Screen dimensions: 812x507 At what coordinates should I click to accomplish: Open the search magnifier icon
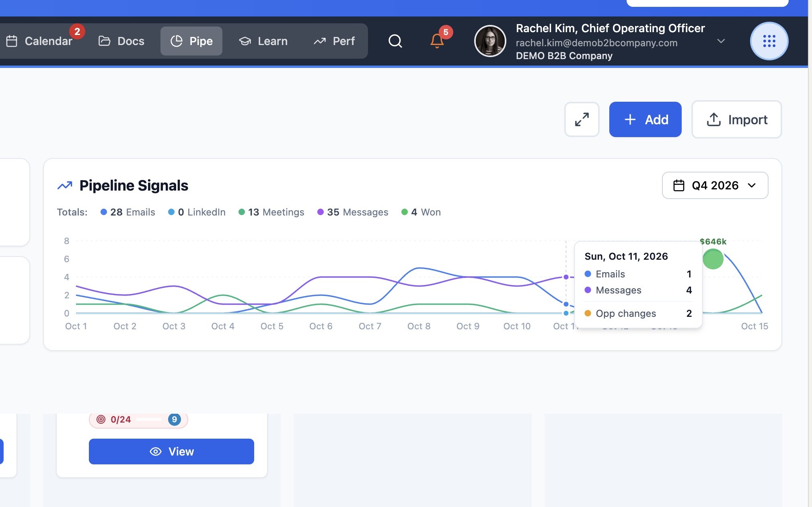tap(395, 41)
